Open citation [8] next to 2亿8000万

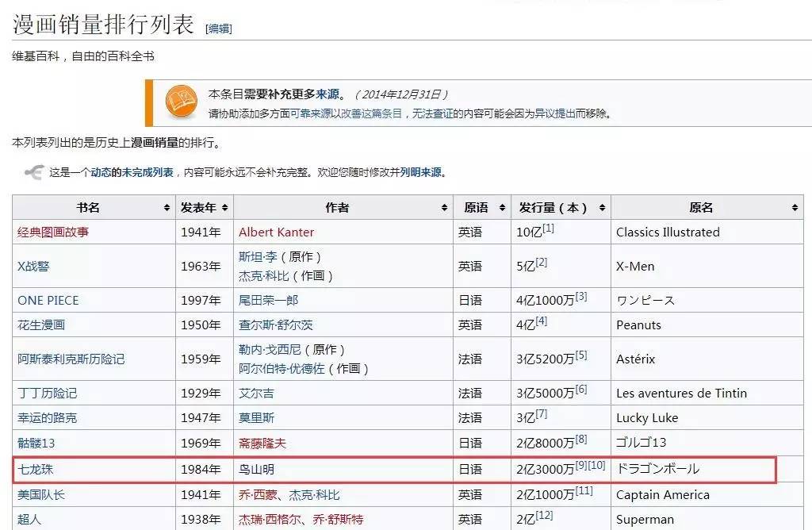click(x=581, y=439)
